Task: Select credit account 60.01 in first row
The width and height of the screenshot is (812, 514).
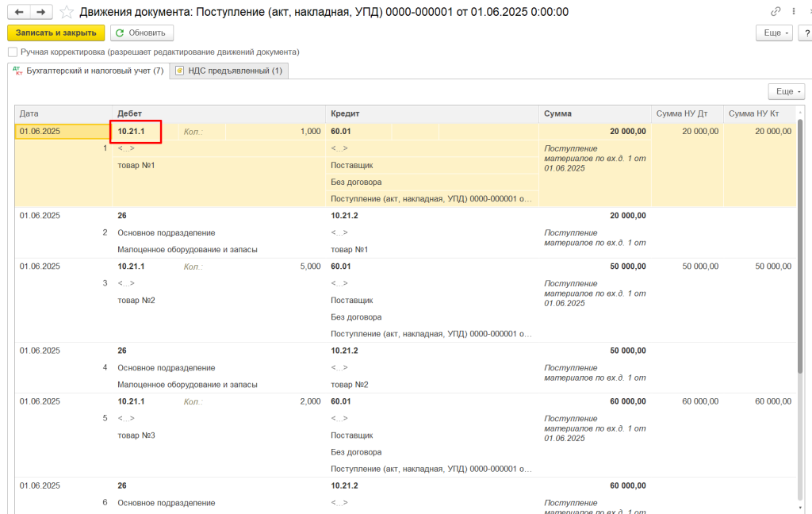Action: (341, 131)
